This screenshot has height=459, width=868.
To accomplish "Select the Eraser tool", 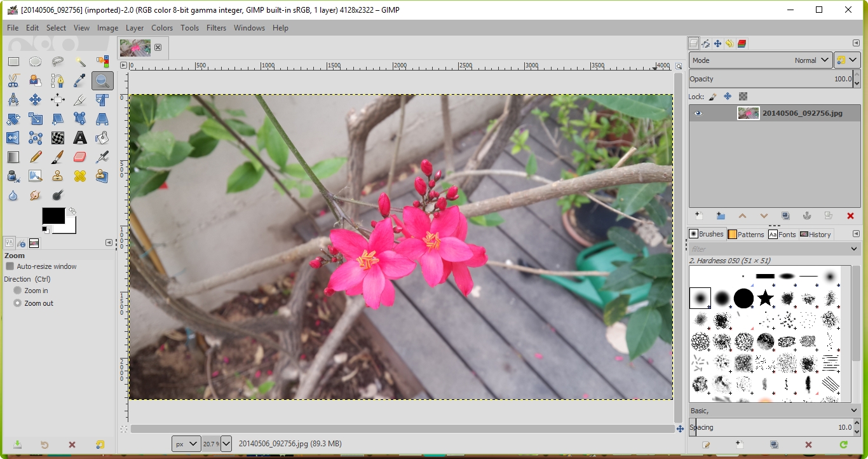I will 80,157.
